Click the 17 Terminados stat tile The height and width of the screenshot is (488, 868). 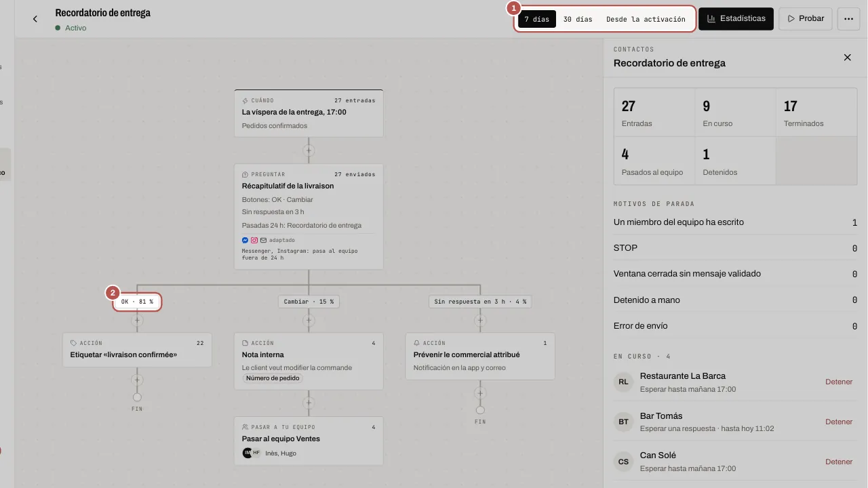tap(816, 113)
